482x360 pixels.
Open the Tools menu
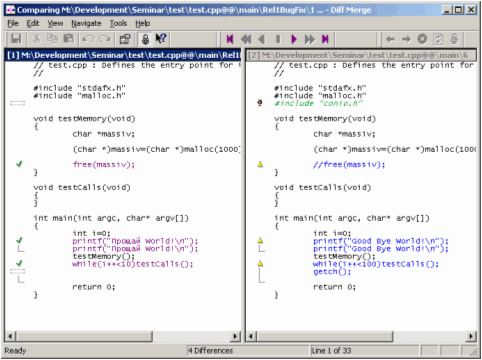pos(118,23)
